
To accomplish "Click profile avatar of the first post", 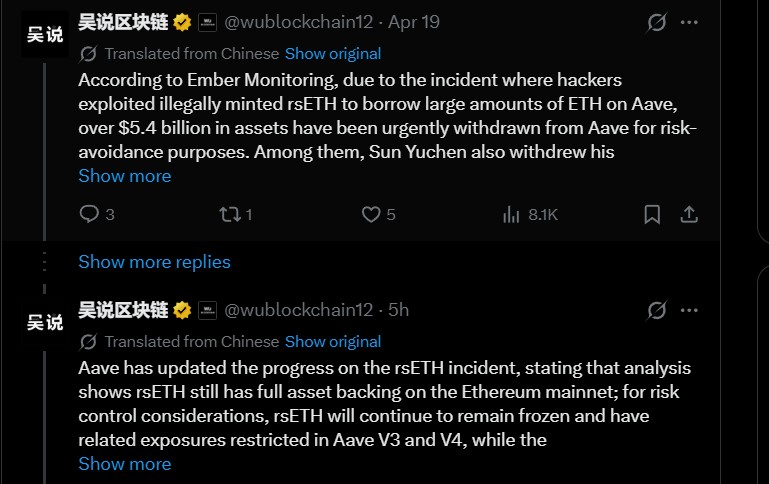I will click(x=44, y=34).
